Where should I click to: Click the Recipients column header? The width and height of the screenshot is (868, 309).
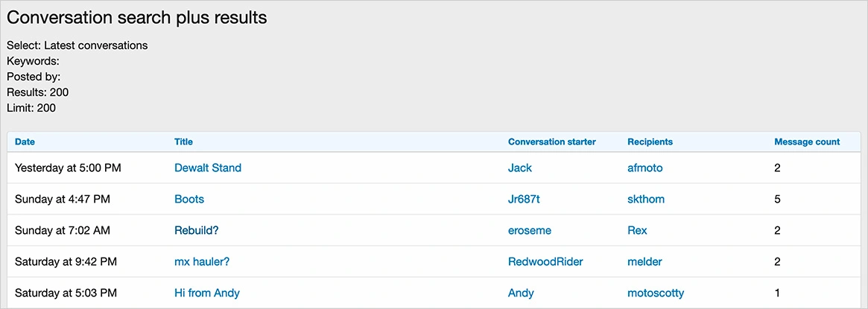tap(650, 141)
